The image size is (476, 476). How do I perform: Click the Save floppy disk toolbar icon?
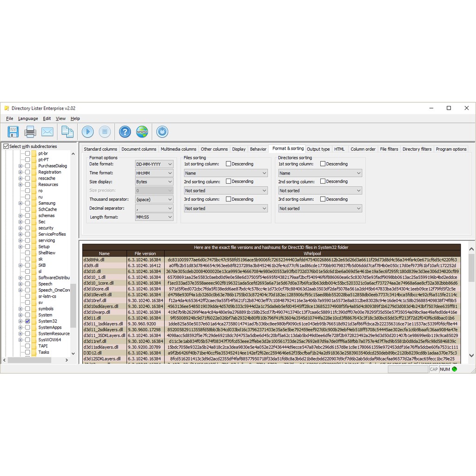[13, 132]
